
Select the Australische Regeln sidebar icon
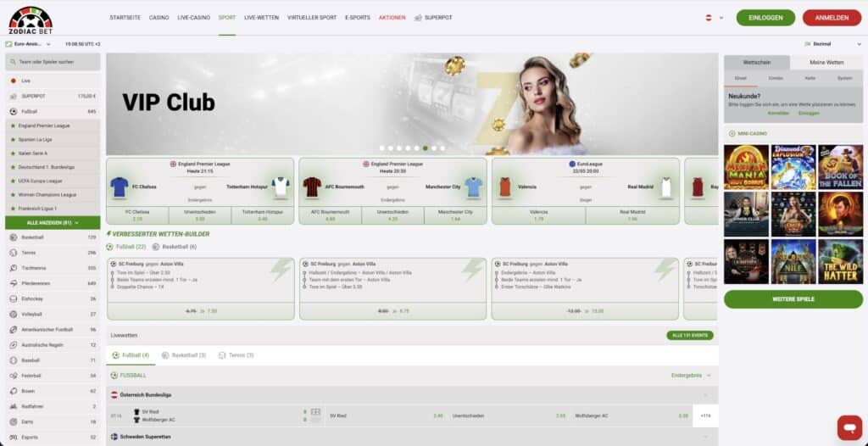click(14, 344)
